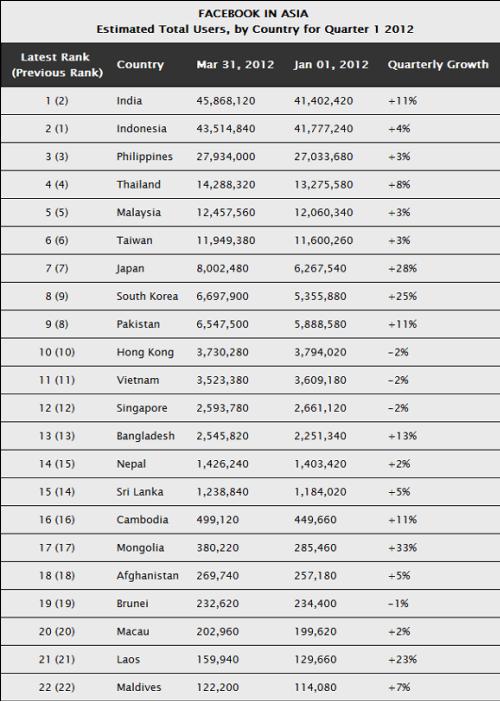The height and width of the screenshot is (702, 500).
Task: Click Hong Kong's -2% growth value
Action: pyautogui.click(x=398, y=352)
